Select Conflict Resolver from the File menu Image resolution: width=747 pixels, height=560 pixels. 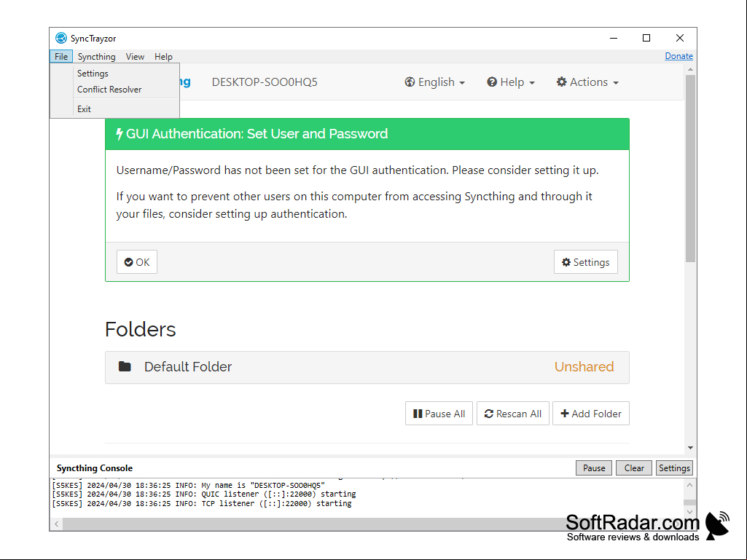click(109, 90)
